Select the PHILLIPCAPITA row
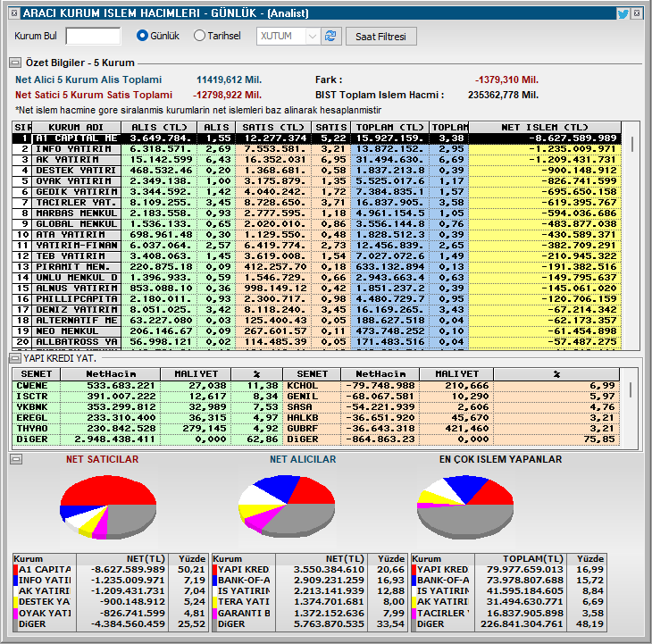Screen dimensions: 652x644 (317, 299)
